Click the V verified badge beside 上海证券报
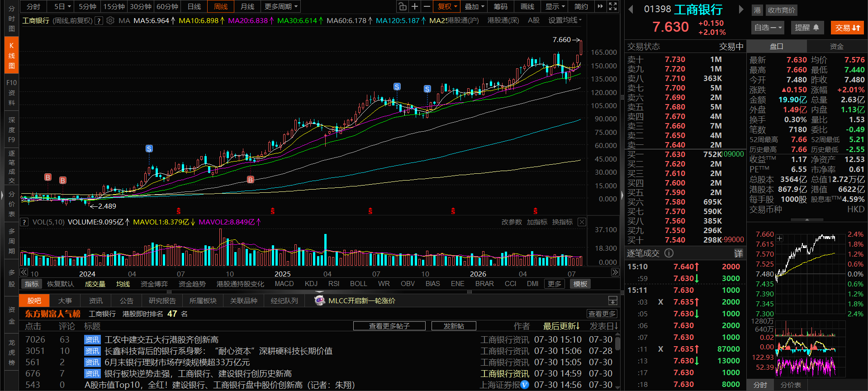The image size is (868, 391). (x=525, y=385)
